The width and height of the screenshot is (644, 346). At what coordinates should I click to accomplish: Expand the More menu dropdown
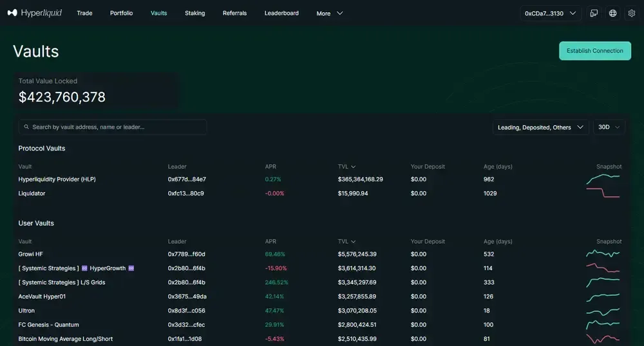330,13
